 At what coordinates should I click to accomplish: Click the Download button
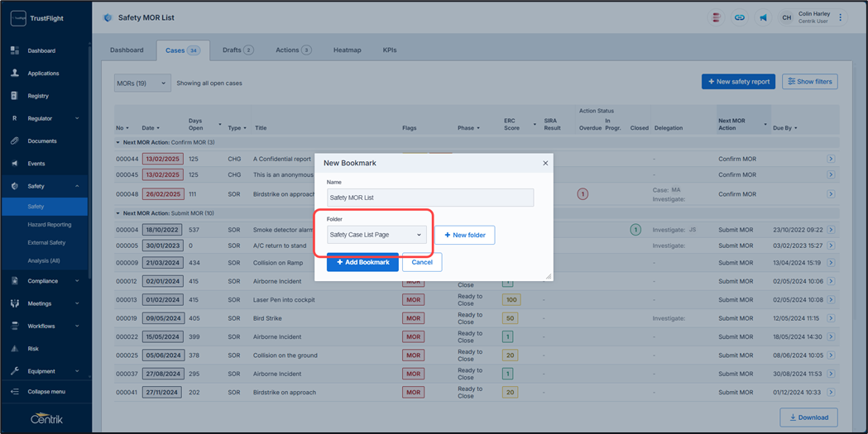pos(808,417)
